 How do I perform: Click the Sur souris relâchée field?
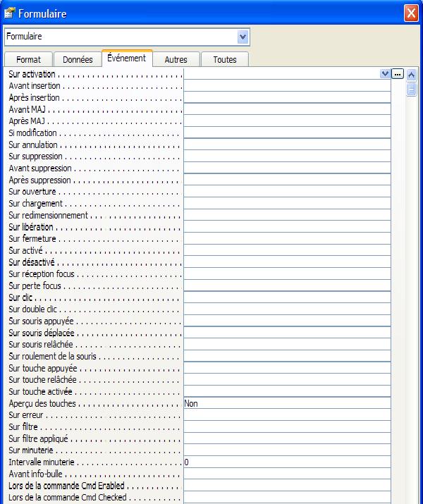(287, 345)
